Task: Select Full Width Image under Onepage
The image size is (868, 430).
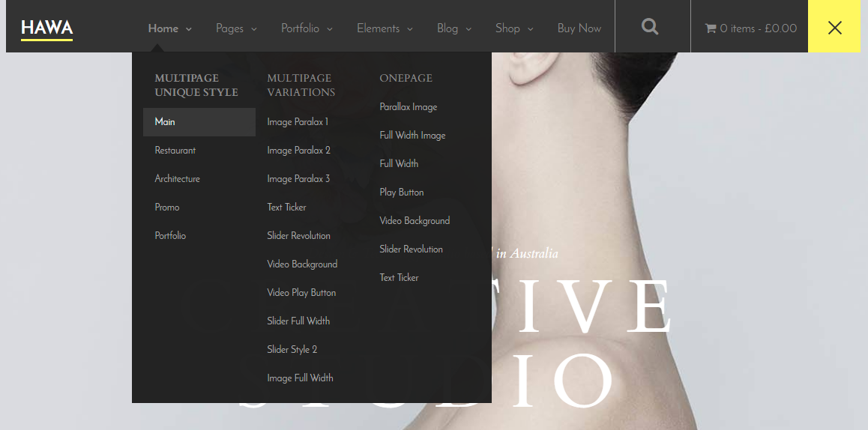Action: coord(412,136)
